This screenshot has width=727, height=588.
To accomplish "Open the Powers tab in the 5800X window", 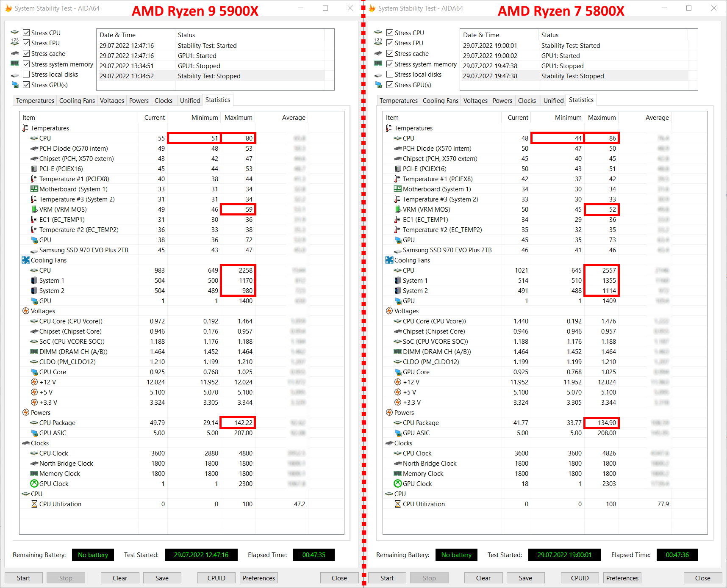I will click(502, 100).
